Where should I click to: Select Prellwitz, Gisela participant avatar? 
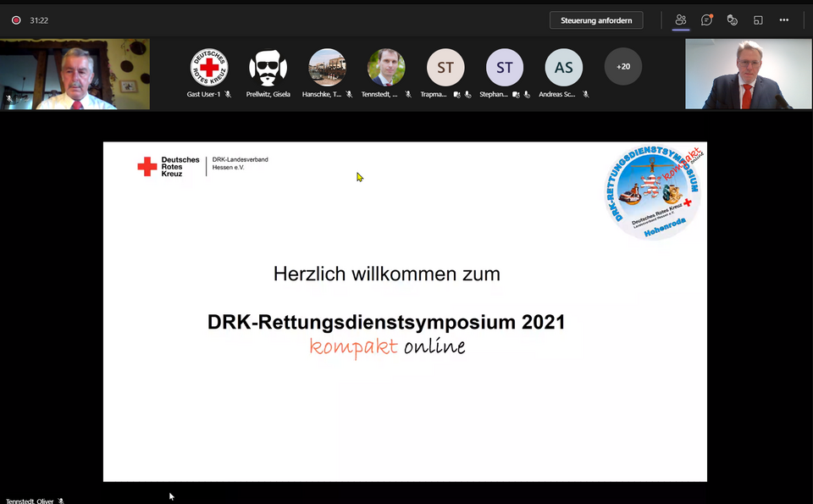[x=268, y=67]
